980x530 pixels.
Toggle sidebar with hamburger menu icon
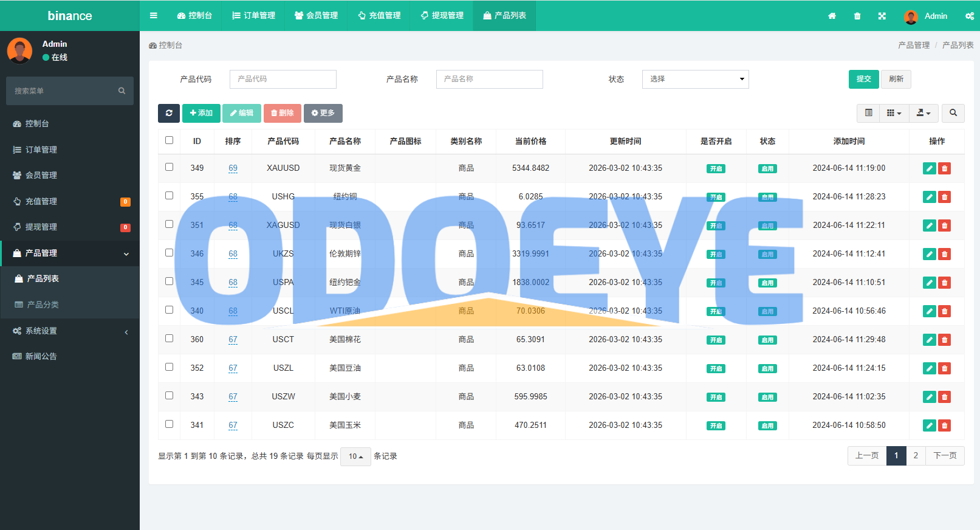click(154, 16)
